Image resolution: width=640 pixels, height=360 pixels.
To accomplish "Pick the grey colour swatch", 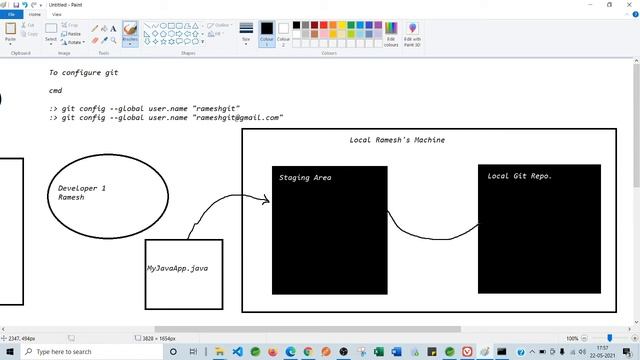I will (305, 25).
